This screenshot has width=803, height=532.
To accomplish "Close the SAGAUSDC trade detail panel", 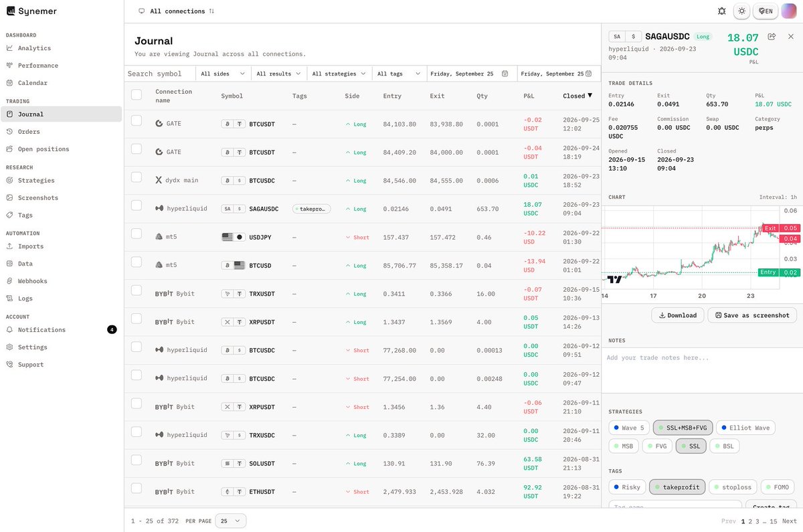I will pos(790,37).
